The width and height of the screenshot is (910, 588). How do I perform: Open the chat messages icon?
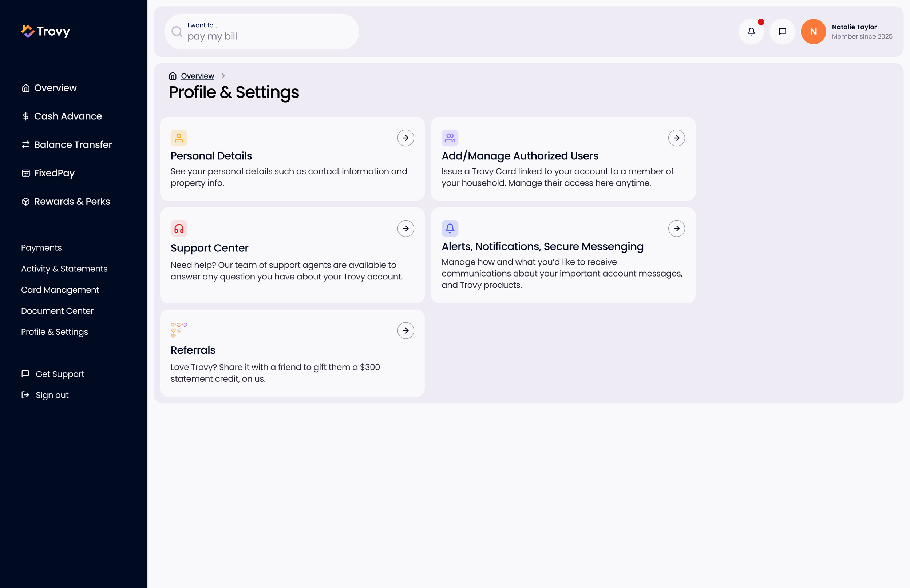pos(782,32)
